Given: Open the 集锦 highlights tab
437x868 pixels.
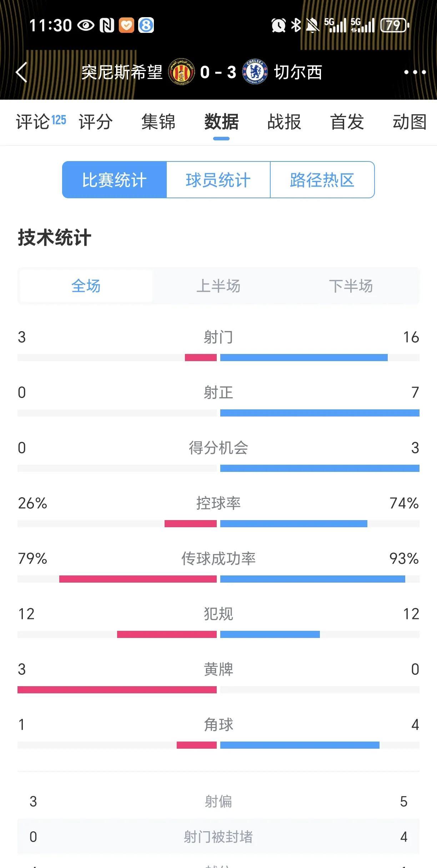Looking at the screenshot, I should pyautogui.click(x=159, y=122).
